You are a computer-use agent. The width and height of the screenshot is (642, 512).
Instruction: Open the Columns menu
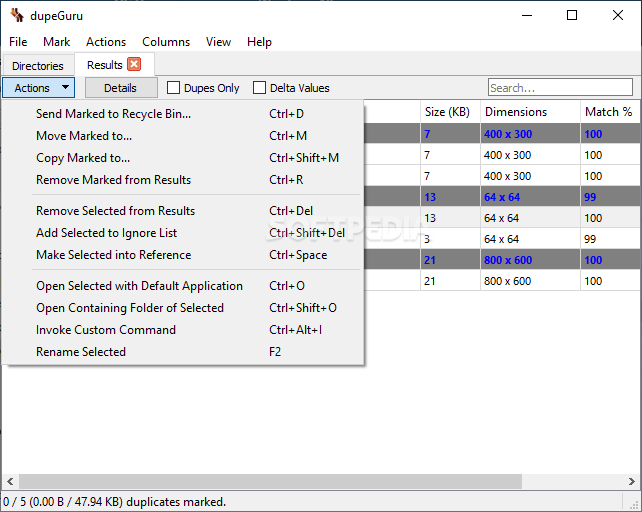point(166,42)
